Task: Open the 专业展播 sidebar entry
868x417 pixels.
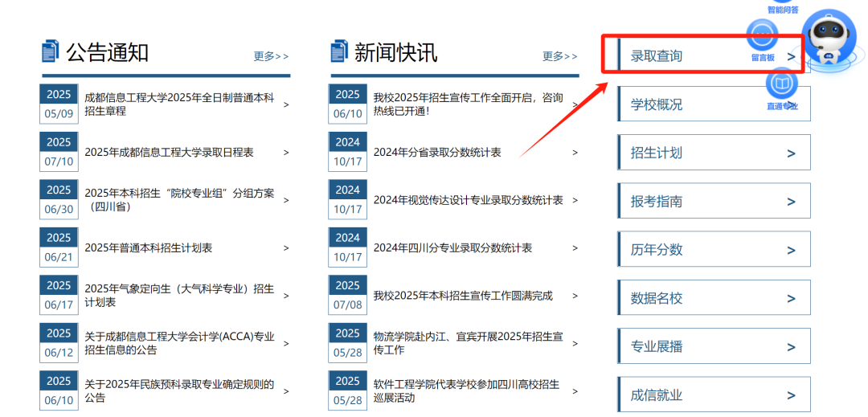Action: (x=714, y=347)
